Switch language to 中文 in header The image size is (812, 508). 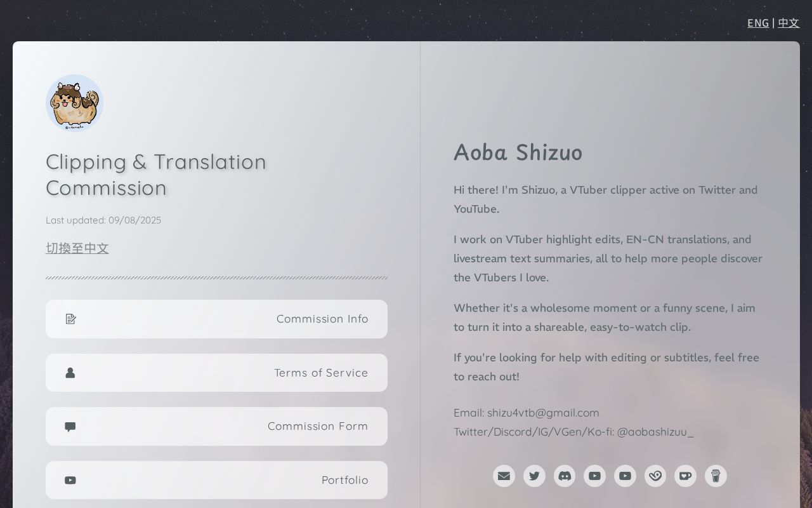point(789,23)
